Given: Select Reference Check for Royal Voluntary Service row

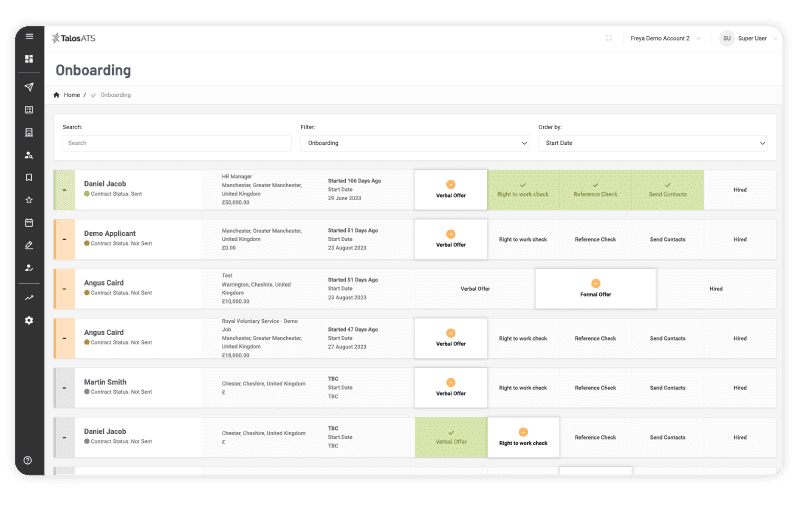Looking at the screenshot, I should coord(595,338).
